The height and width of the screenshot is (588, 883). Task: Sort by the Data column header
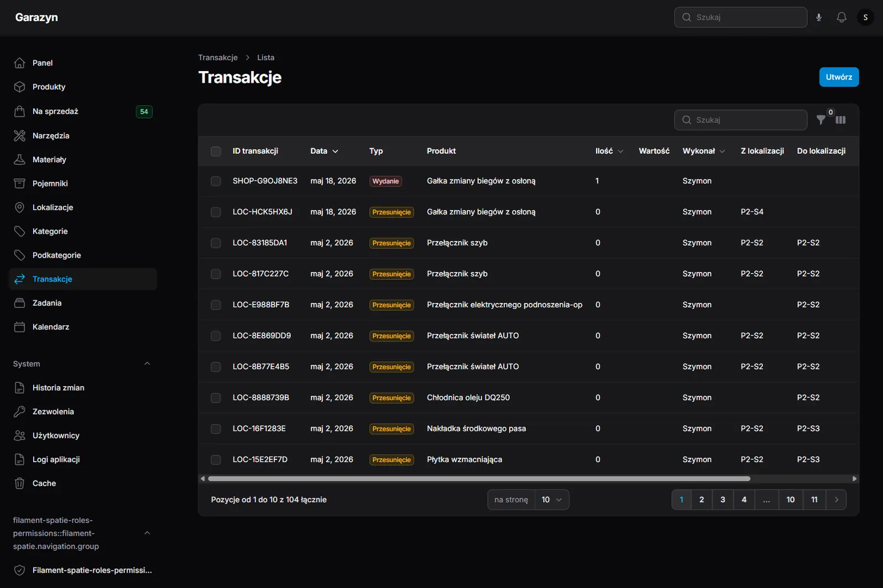pyautogui.click(x=325, y=151)
